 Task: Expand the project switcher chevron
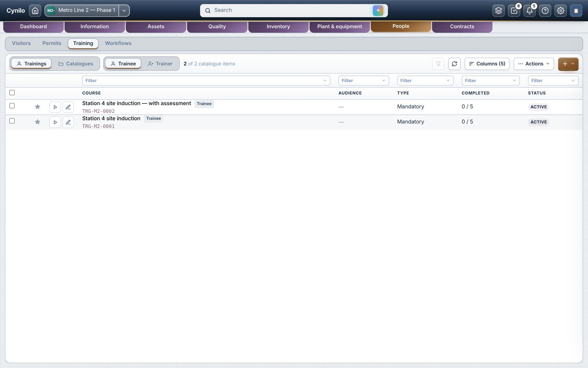click(124, 11)
